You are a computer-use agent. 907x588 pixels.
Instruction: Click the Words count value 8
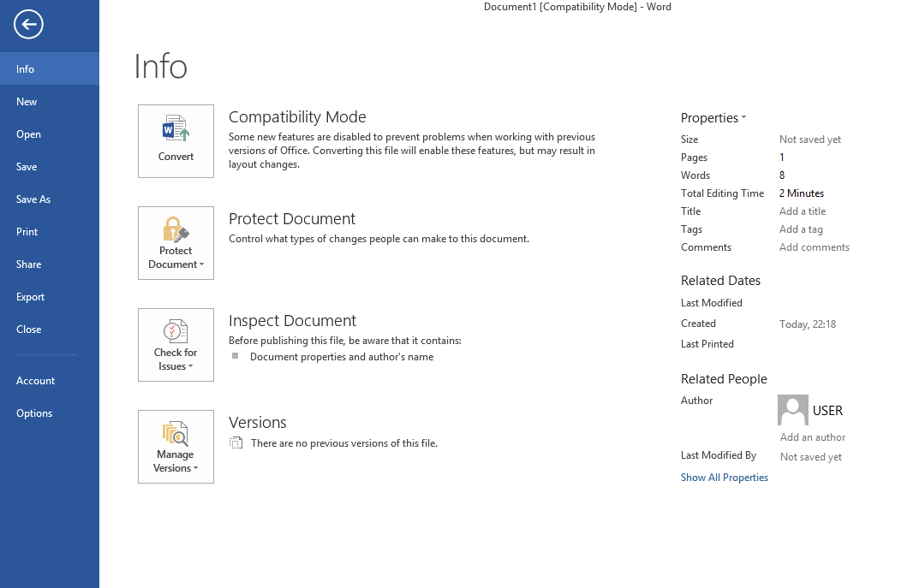[782, 175]
